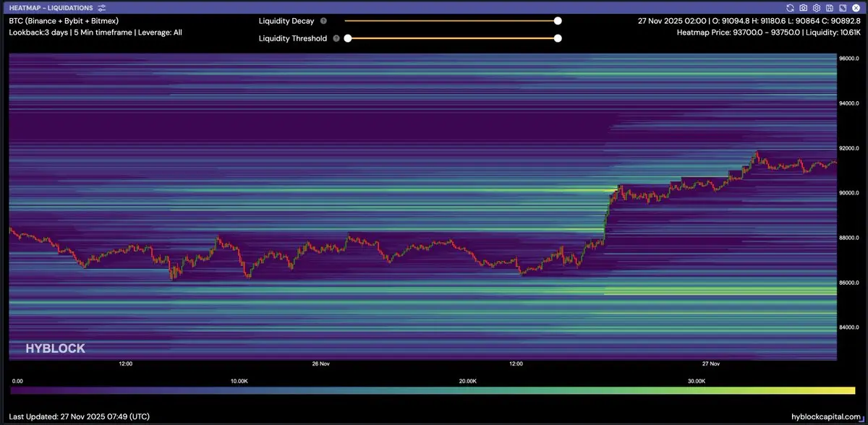The image size is (868, 425).
Task: Click the Heatmap Price and Liquidity readout
Action: coord(767,33)
